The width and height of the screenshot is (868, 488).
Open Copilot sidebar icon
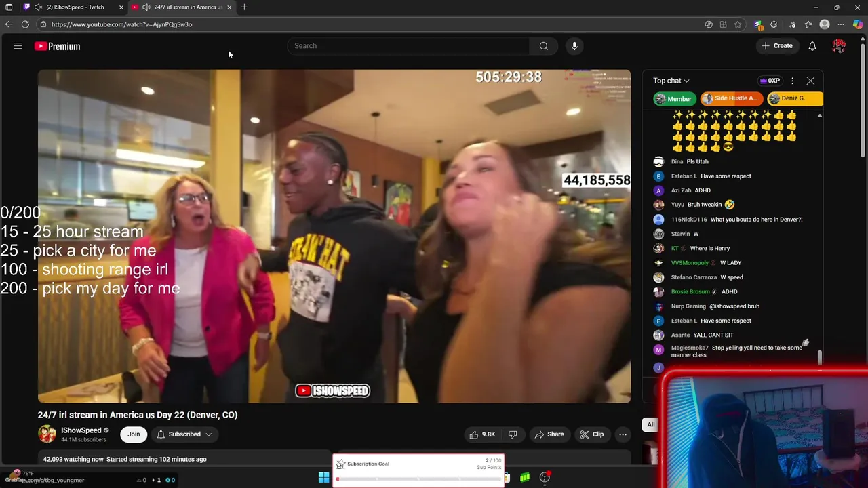[x=858, y=24]
